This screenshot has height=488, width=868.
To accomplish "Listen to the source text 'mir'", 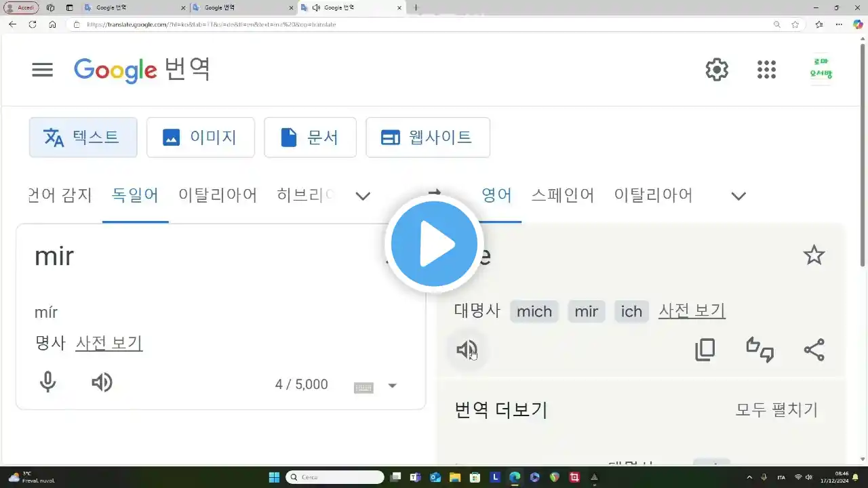I will [x=102, y=383].
